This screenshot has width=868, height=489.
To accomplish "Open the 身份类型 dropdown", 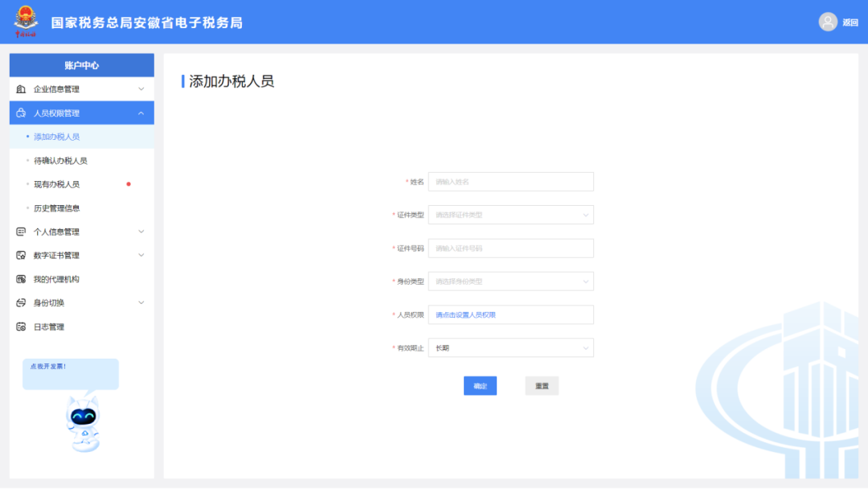I will [x=510, y=281].
